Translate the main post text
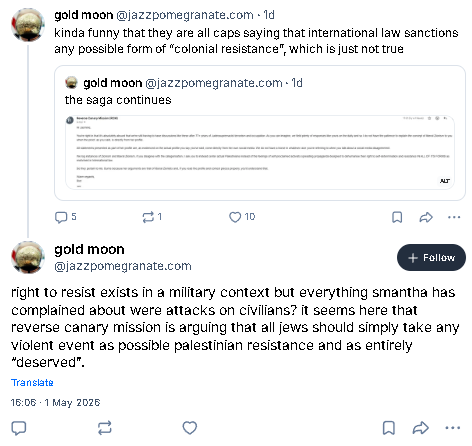 pos(32,382)
